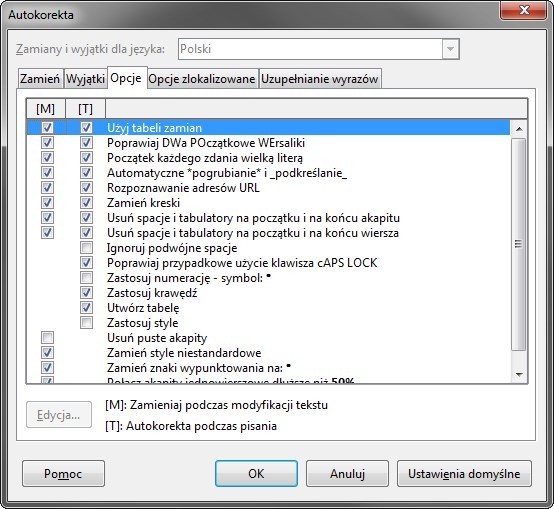Viewport: 554px width, 509px height.
Task: Toggle Zastosuj krawędź checkbox
Action: [x=86, y=293]
